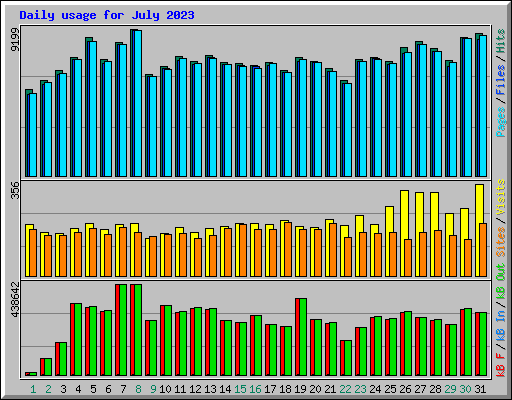Viewport: 512px width, 400px height.
Task: Click day 23 on the x-axis
Action: (x=360, y=389)
